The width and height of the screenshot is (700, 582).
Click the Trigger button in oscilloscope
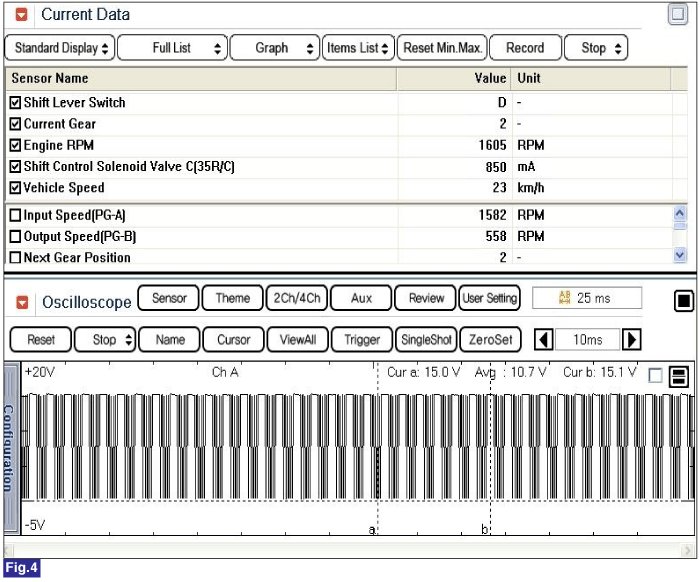(x=361, y=340)
